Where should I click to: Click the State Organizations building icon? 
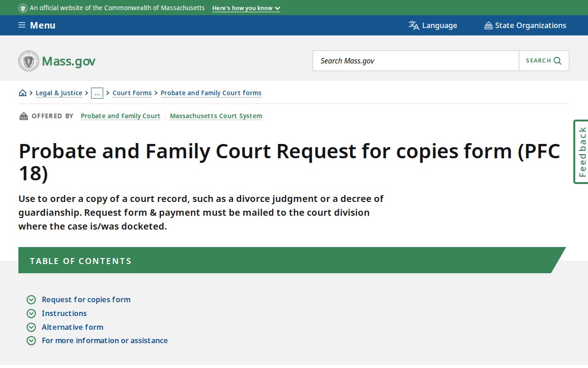click(x=488, y=25)
